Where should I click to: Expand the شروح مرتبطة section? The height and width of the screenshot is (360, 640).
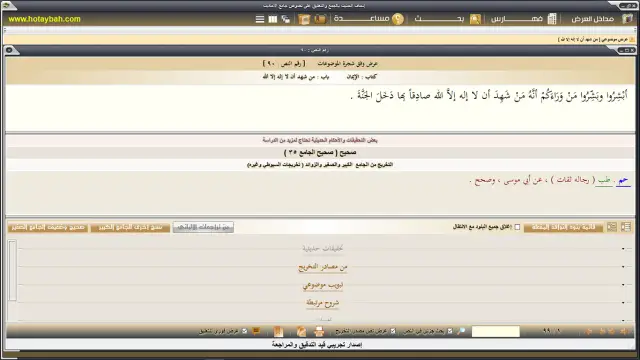(322, 303)
